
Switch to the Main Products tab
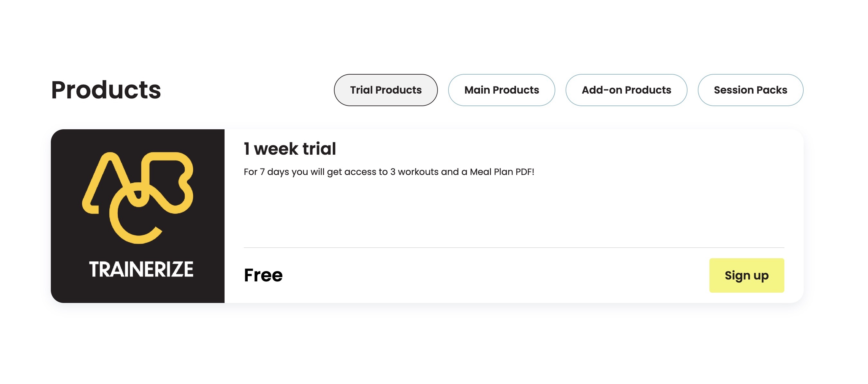pyautogui.click(x=501, y=90)
